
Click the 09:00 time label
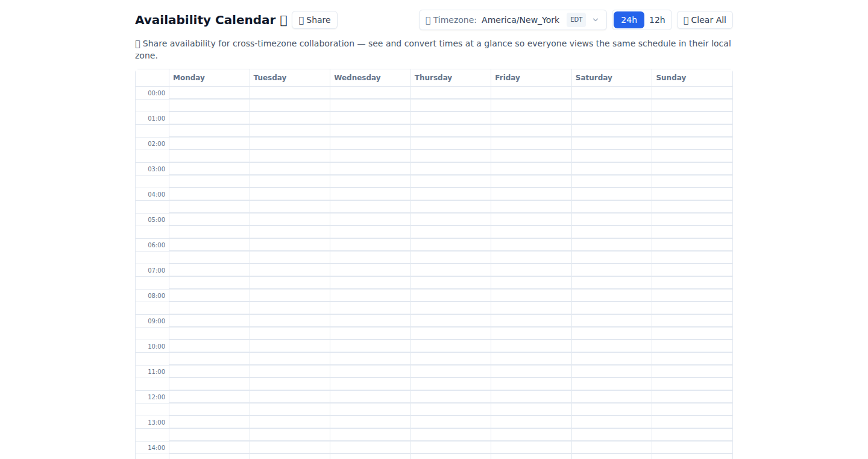(156, 321)
